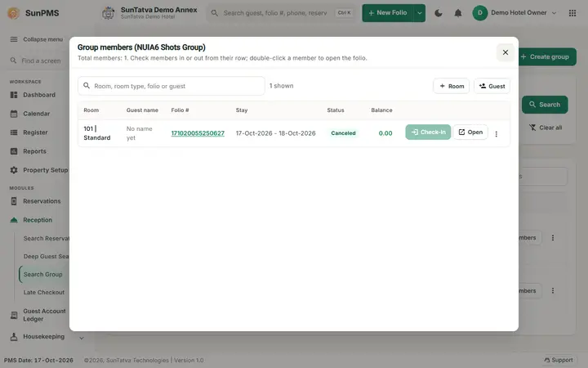This screenshot has width=588, height=368.
Task: Click the Check-in button for room 101
Action: coord(428,132)
